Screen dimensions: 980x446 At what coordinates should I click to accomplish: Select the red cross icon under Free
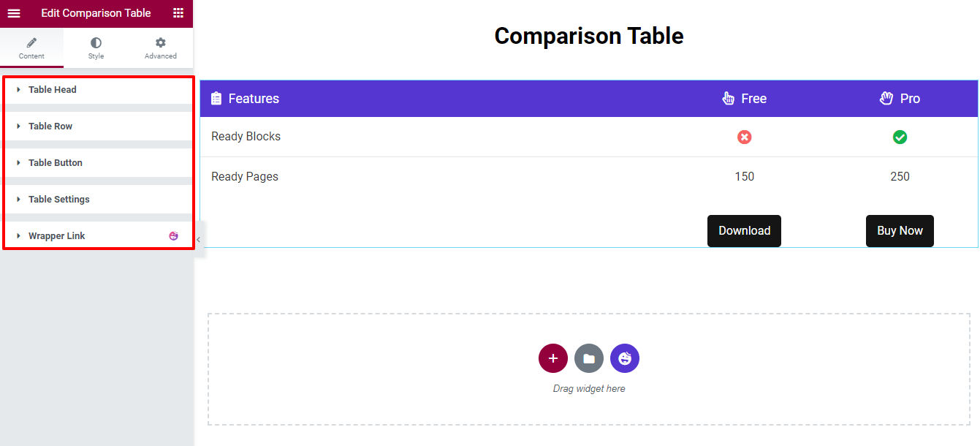point(744,137)
